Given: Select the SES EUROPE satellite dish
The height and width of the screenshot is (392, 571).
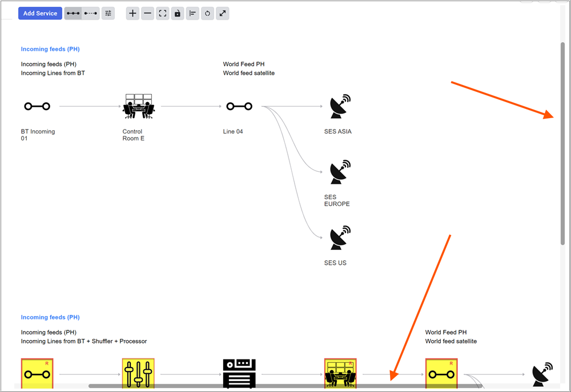Looking at the screenshot, I should (340, 172).
